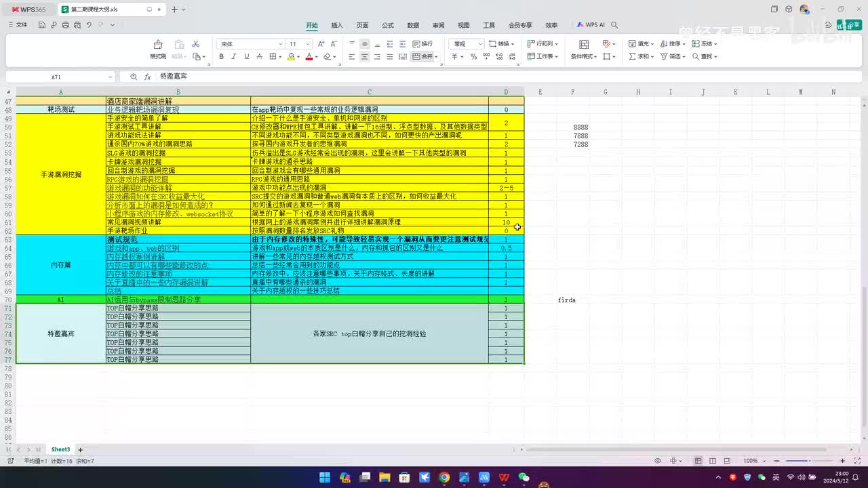Click the align left icon
Screen dimensions: 868x488
coord(352,56)
